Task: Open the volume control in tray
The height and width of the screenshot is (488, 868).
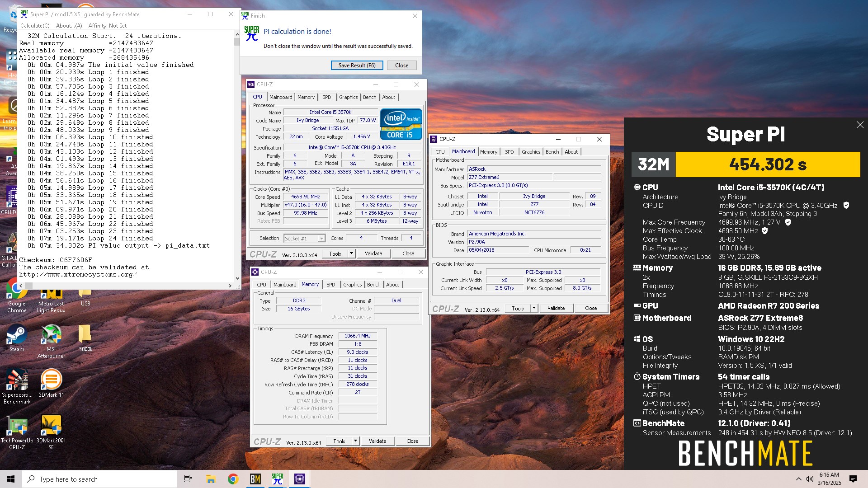Action: (x=809, y=479)
